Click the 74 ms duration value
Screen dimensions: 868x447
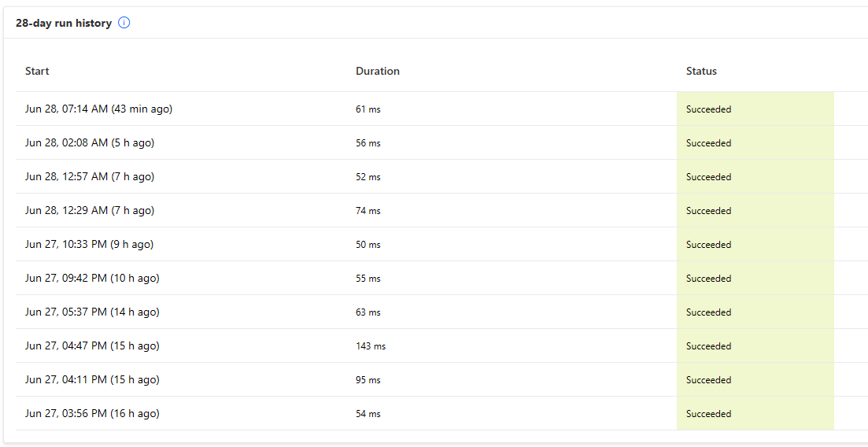[368, 211]
